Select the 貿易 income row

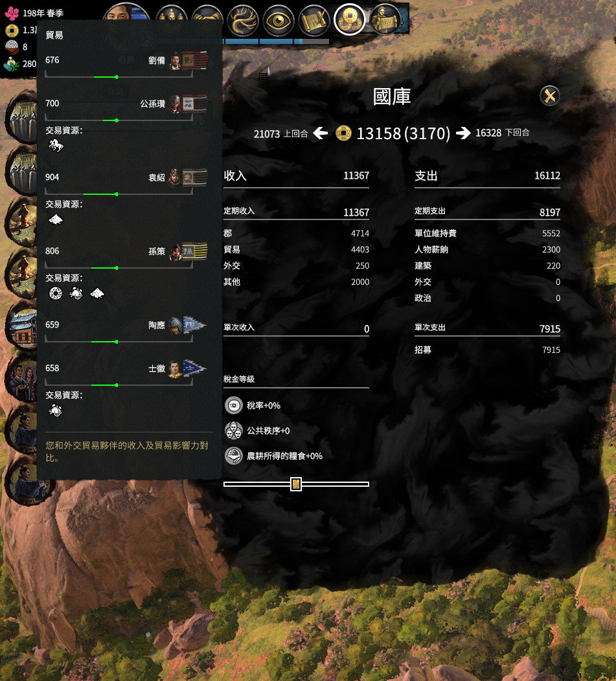(296, 250)
